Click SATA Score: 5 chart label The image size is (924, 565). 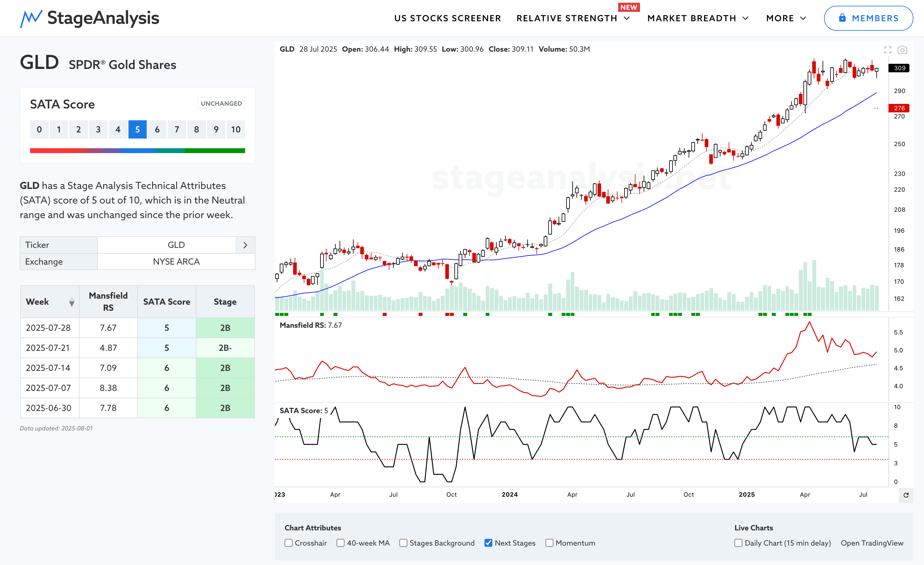click(304, 410)
